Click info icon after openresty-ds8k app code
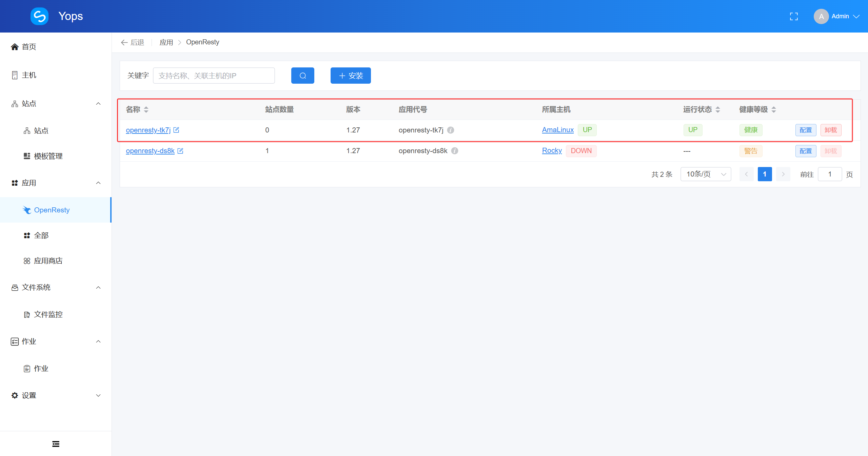 coord(455,151)
